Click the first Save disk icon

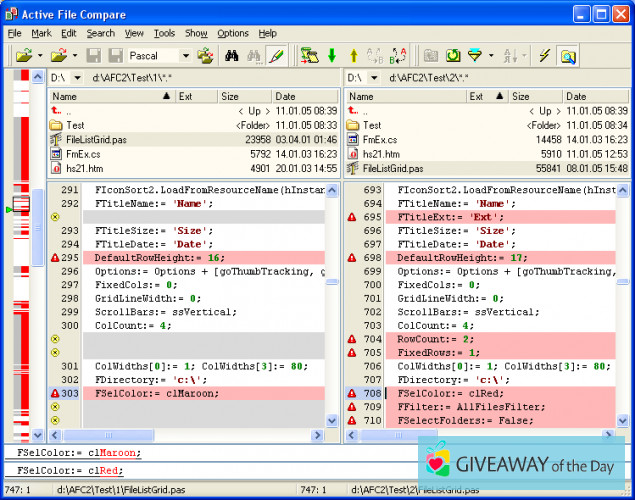94,56
